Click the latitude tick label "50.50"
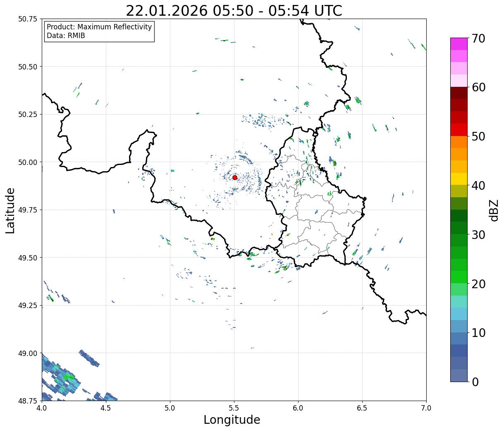 tap(27, 67)
